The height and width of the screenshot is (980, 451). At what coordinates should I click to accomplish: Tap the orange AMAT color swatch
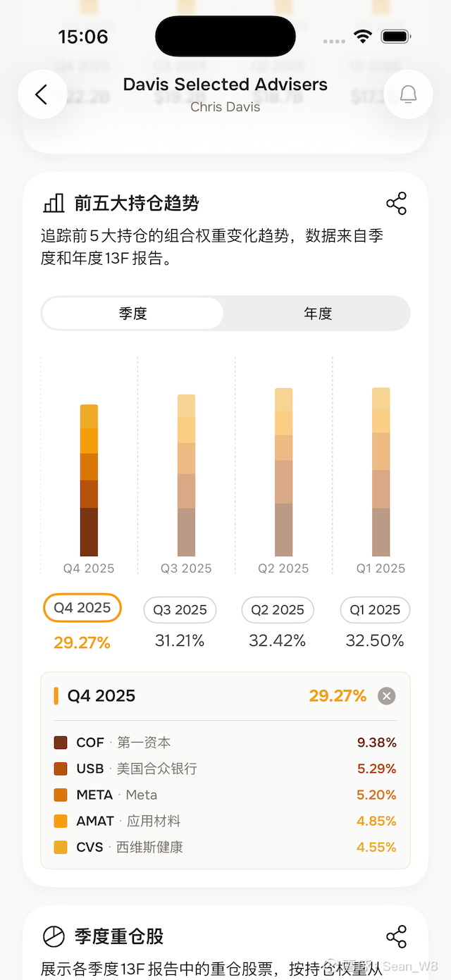click(61, 821)
